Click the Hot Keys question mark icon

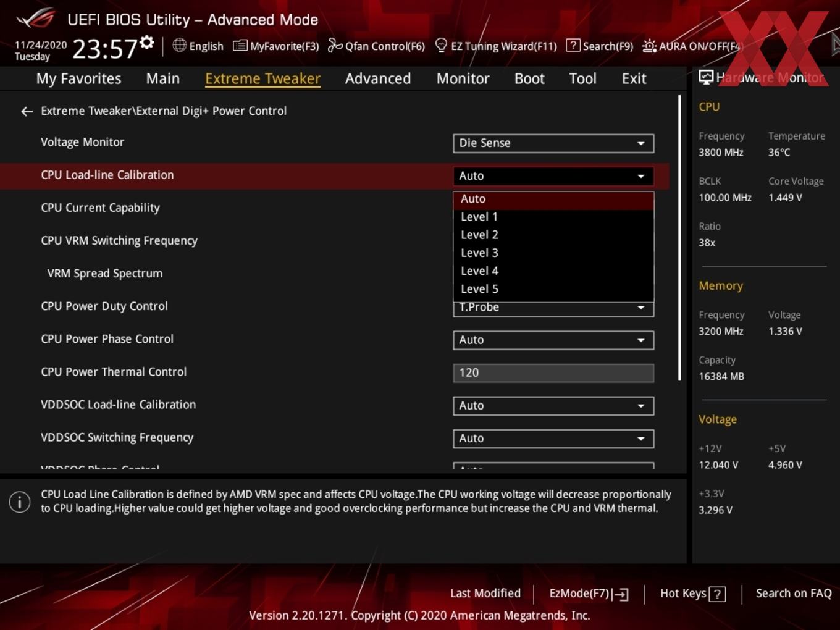tap(717, 594)
